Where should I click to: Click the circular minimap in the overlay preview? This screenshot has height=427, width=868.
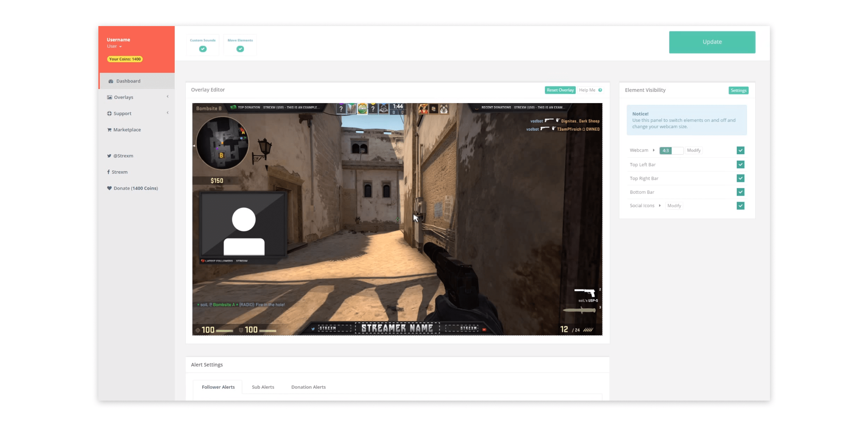tap(222, 143)
